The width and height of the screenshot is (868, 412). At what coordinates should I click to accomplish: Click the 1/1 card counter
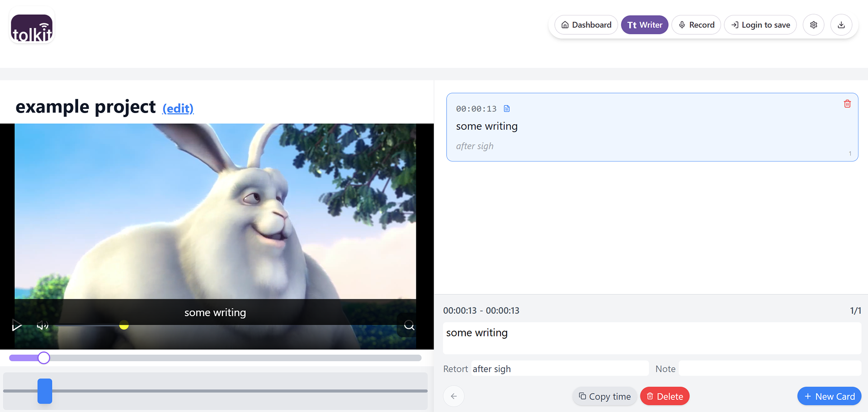(x=855, y=311)
